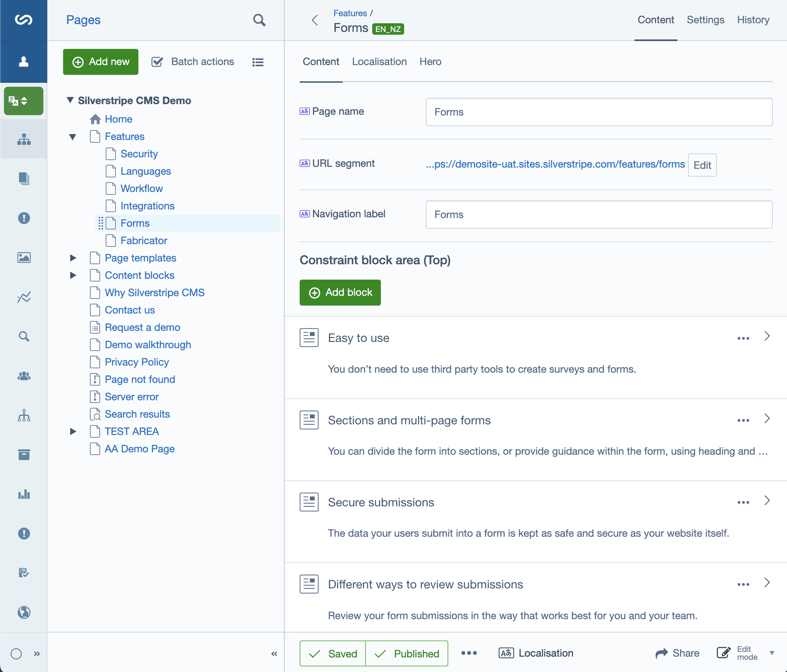
Task: Select the top-right Content tab
Action: pos(656,20)
